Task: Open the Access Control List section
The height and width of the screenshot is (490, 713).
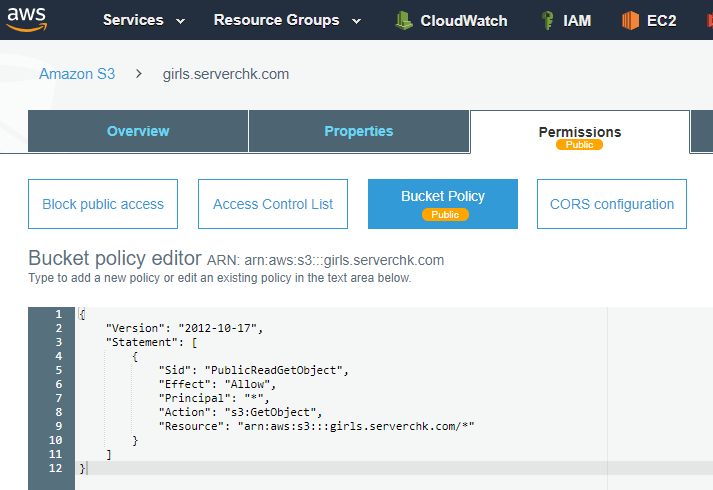Action: [x=273, y=204]
